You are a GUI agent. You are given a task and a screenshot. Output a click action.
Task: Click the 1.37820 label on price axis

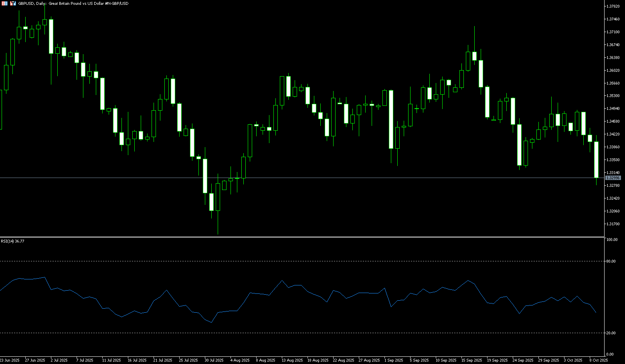click(613, 6)
